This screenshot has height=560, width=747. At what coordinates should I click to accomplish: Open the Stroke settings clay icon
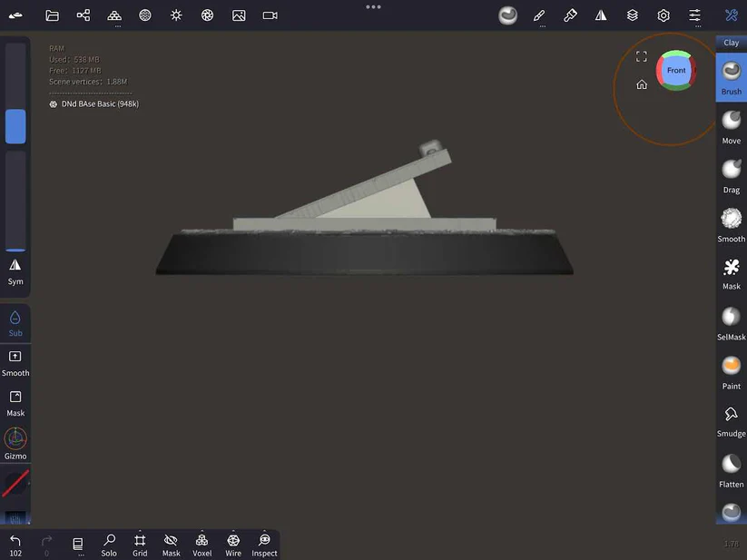click(x=508, y=15)
